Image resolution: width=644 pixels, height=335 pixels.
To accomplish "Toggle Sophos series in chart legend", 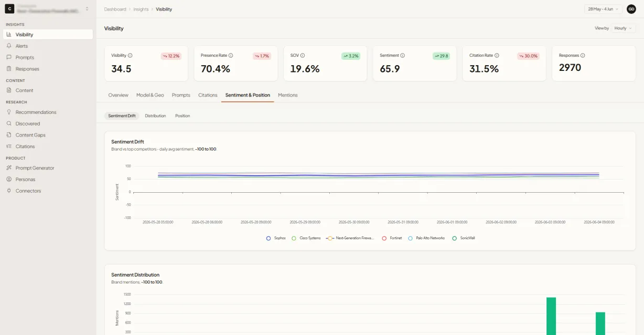I will coord(276,238).
